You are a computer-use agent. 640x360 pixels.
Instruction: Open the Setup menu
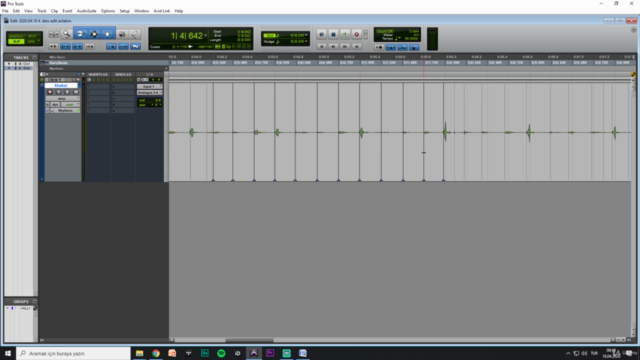click(x=124, y=11)
